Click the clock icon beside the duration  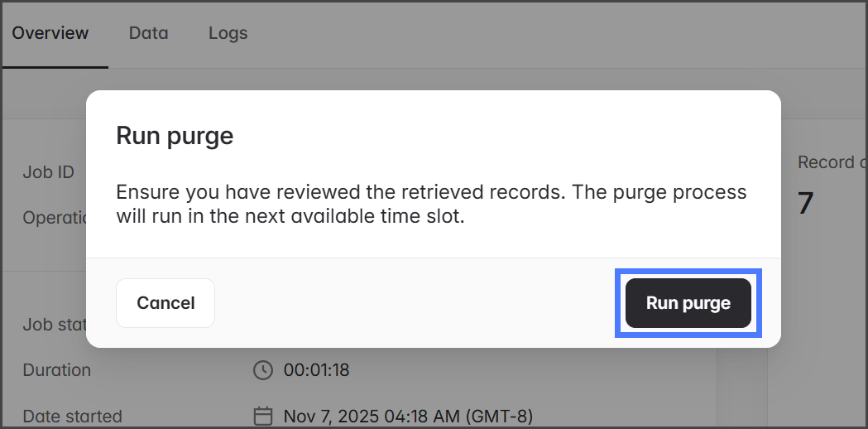tap(262, 370)
